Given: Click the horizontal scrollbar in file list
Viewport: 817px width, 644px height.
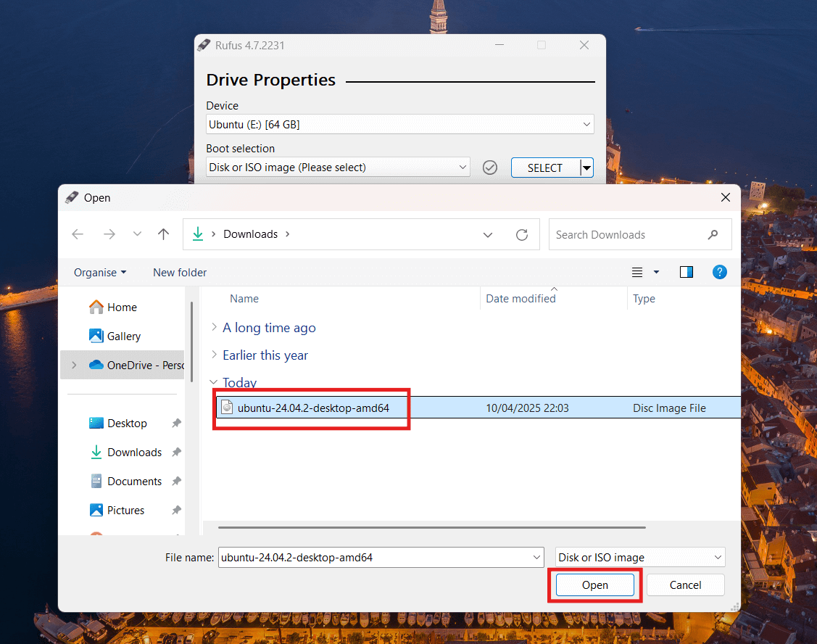Looking at the screenshot, I should coord(432,527).
